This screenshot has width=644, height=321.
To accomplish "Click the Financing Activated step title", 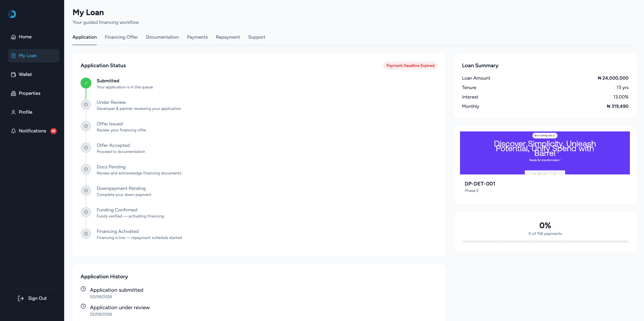I will pyautogui.click(x=118, y=231).
